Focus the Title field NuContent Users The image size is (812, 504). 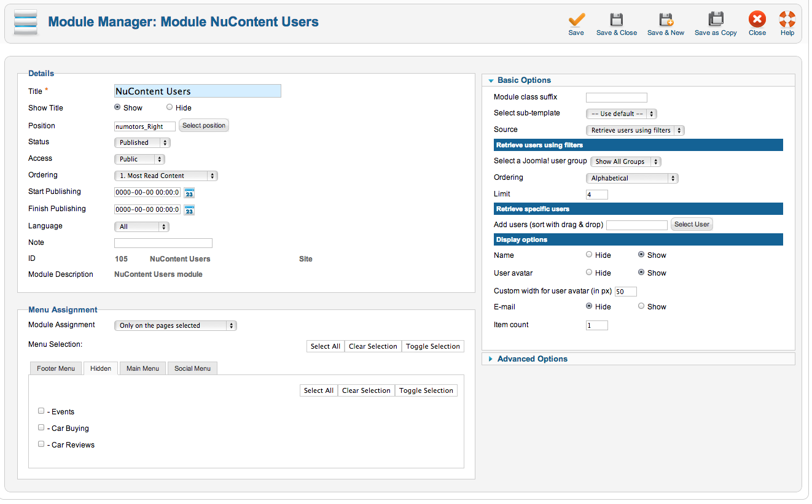pos(198,91)
